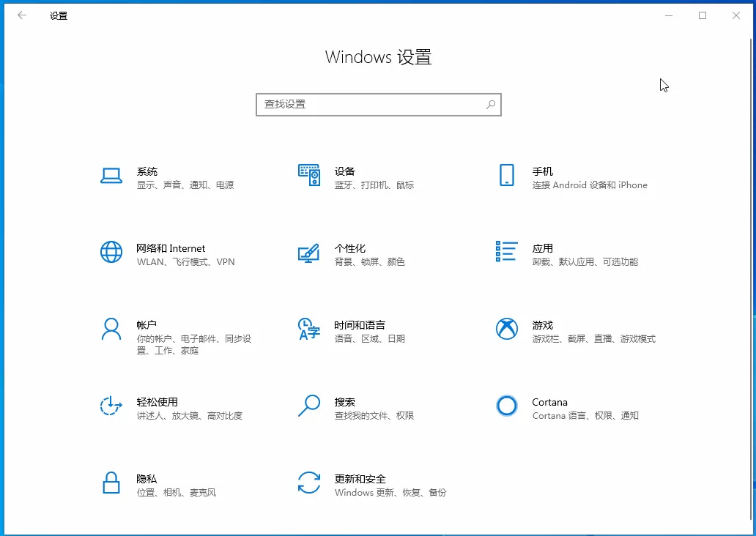
Task: Open the 更新和安全 settings label
Action: point(360,479)
